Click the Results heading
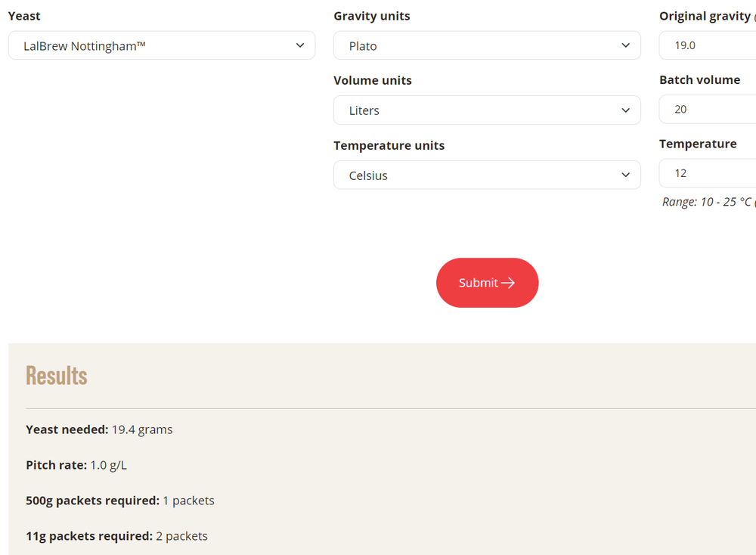The height and width of the screenshot is (555, 756). pyautogui.click(x=57, y=376)
